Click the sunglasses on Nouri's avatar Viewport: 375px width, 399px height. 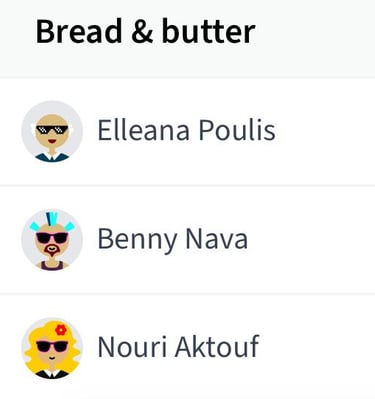[x=52, y=346]
